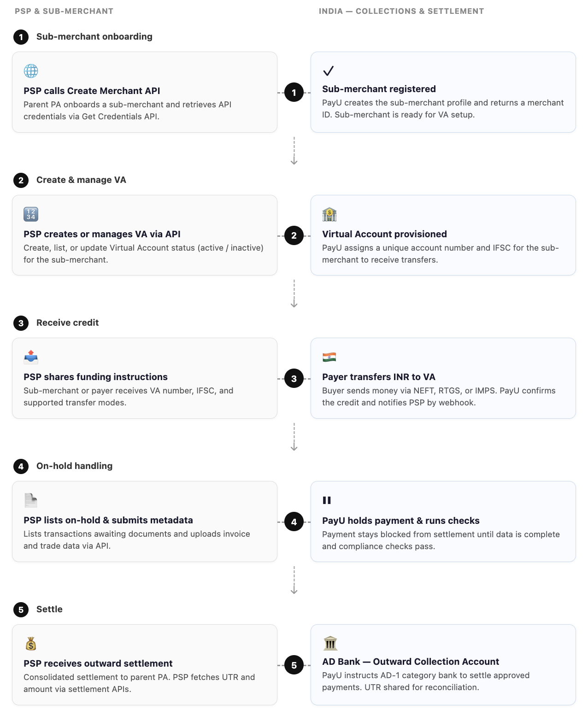Click the down arrow below the Settle-preceding step 4 row
The image size is (588, 715).
click(294, 580)
